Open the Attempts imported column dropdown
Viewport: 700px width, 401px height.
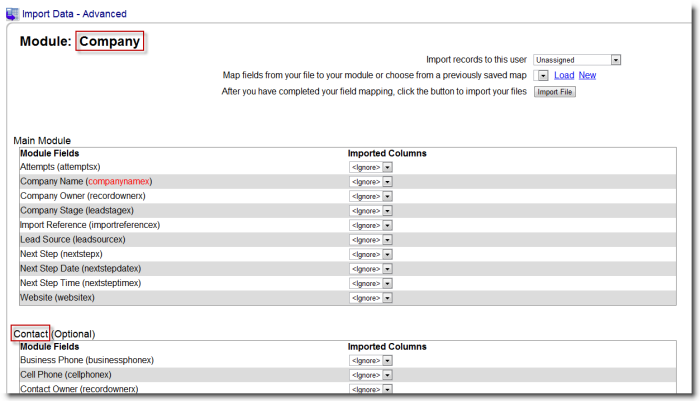point(371,167)
